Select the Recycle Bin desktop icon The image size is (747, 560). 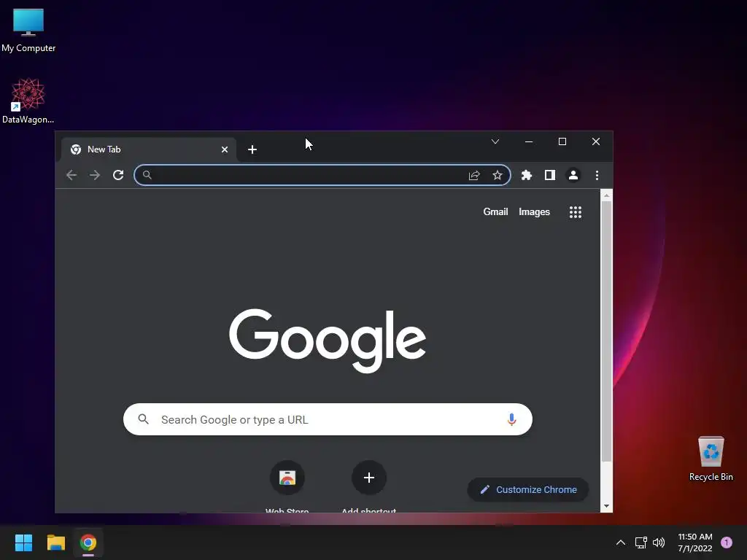click(711, 459)
